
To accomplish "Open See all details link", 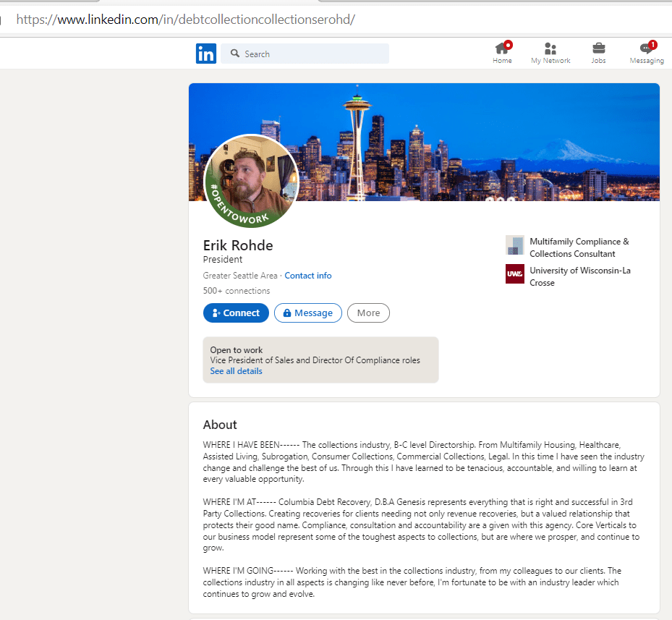I will point(236,371).
